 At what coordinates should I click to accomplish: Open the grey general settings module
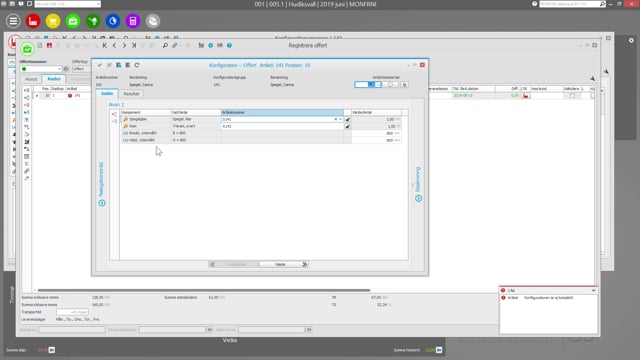(153, 21)
